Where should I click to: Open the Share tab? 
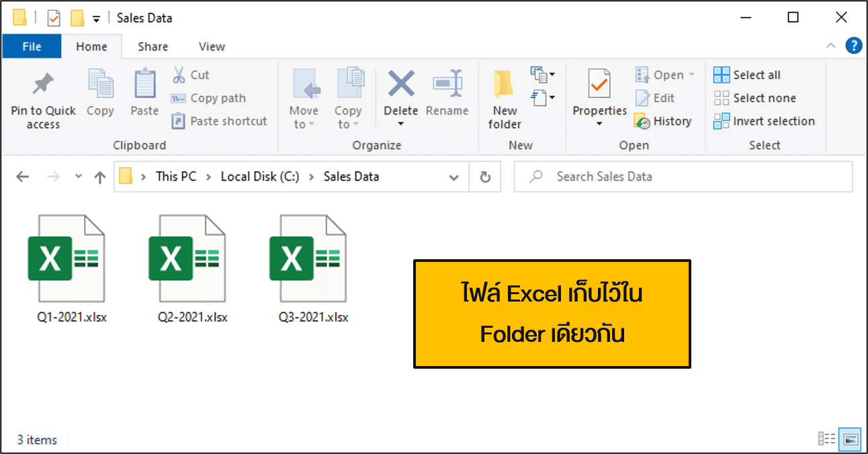coord(153,46)
